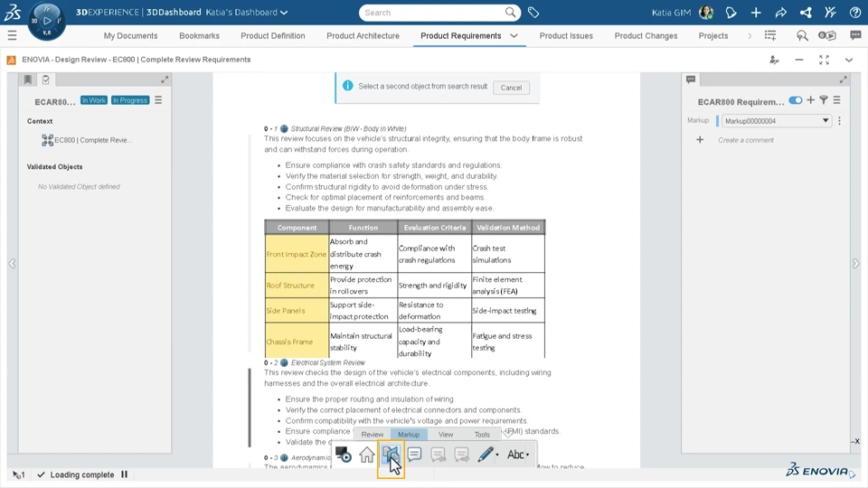Open the Markup00000004 dropdown
Viewport: 868px width, 488px height.
777,120
